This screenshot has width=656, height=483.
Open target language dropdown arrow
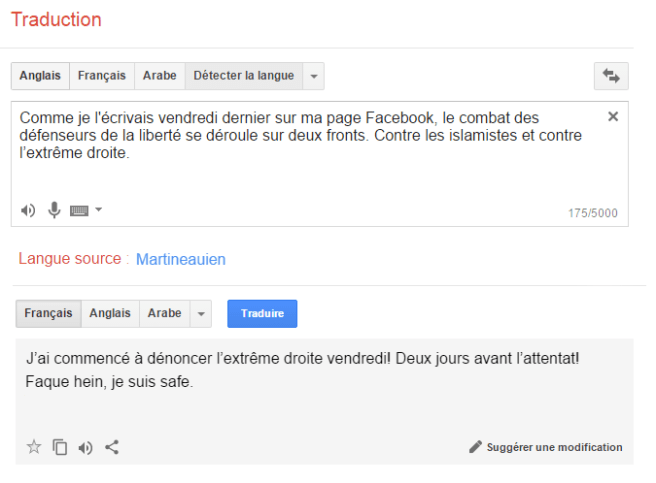pyautogui.click(x=201, y=314)
